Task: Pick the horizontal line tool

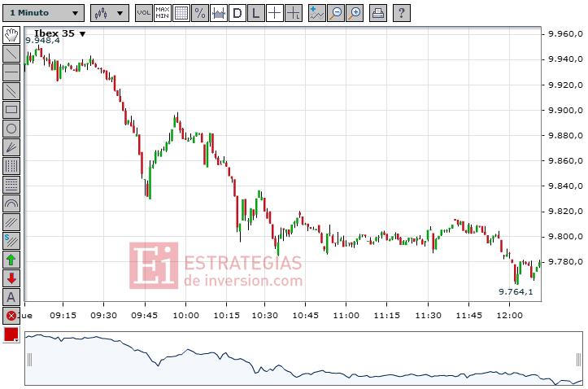Action: tap(11, 72)
